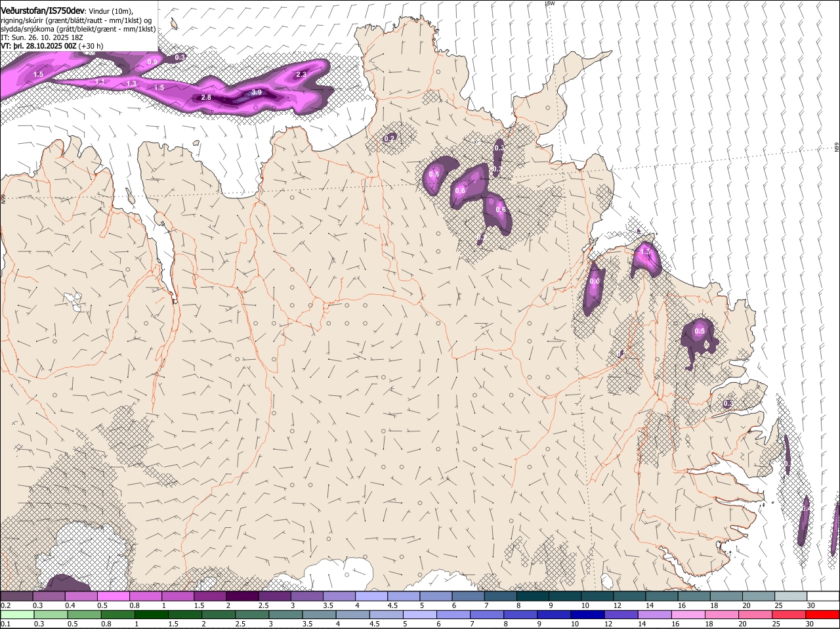The width and height of the screenshot is (840, 629).
Task: Click the 0.2 snowfall value on land
Action: [x=390, y=139]
